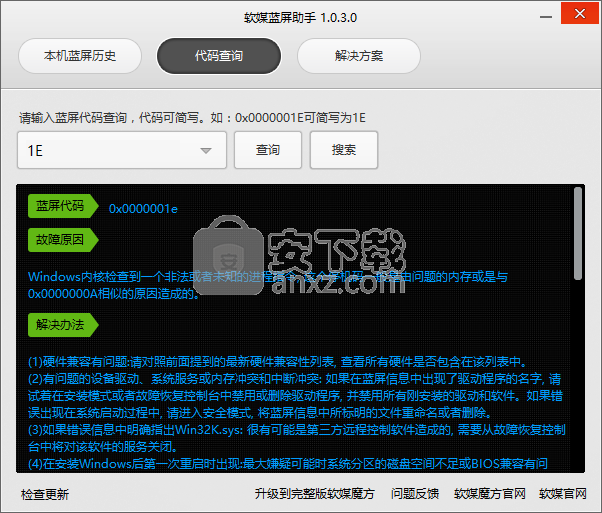Switch to the 解决方案 tab
This screenshot has width=602, height=513.
[x=359, y=56]
